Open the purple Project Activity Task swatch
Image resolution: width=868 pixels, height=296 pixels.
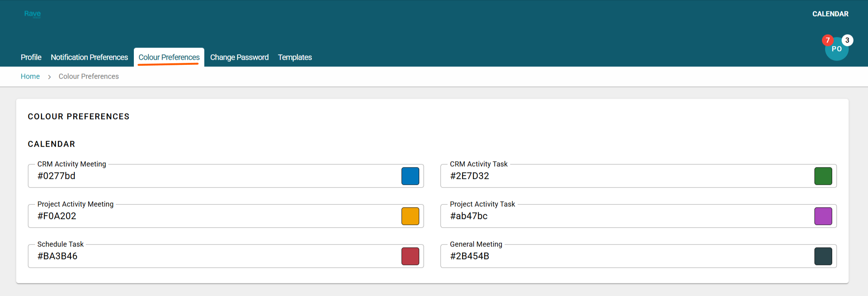tap(823, 216)
